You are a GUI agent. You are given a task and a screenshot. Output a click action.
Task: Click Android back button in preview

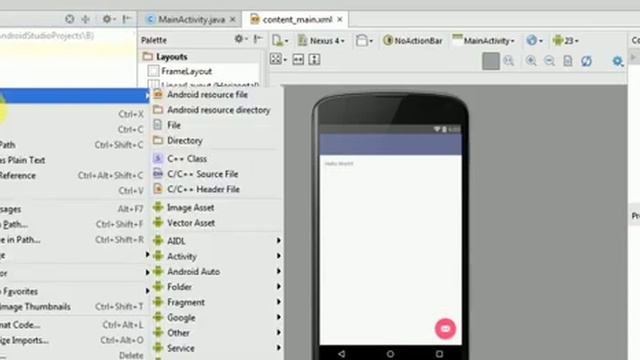342,354
